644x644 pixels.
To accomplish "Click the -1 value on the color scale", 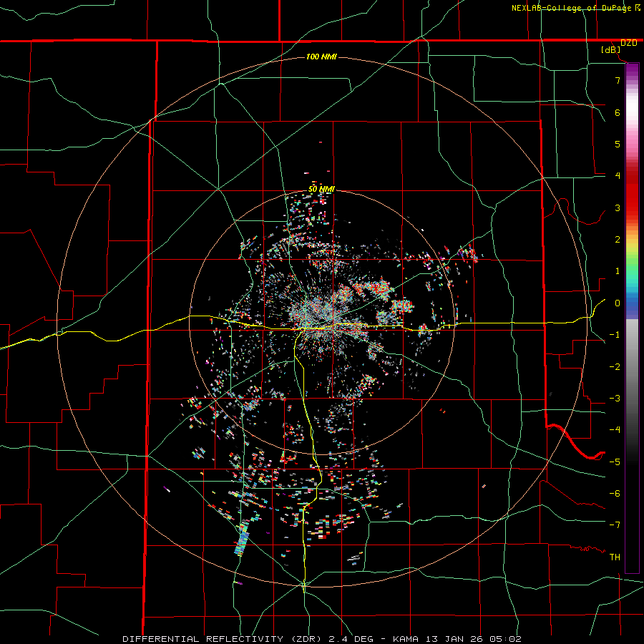I will point(615,335).
